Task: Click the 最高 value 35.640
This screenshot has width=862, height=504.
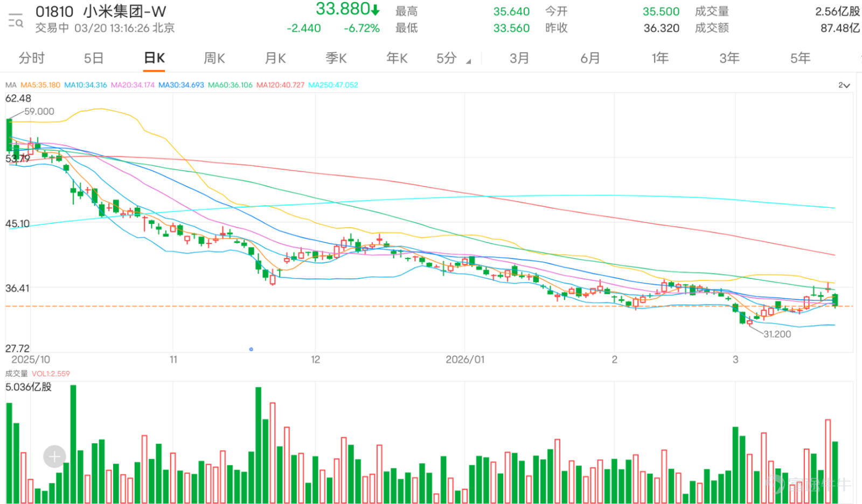Action: point(511,11)
